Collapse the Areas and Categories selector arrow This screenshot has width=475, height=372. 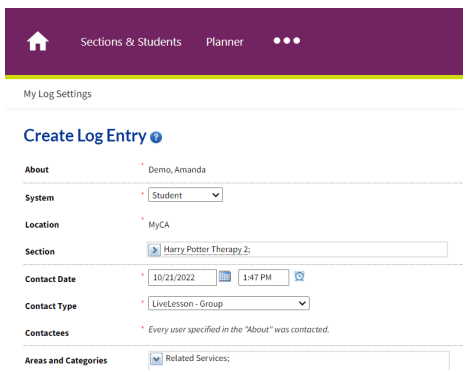[x=156, y=359]
